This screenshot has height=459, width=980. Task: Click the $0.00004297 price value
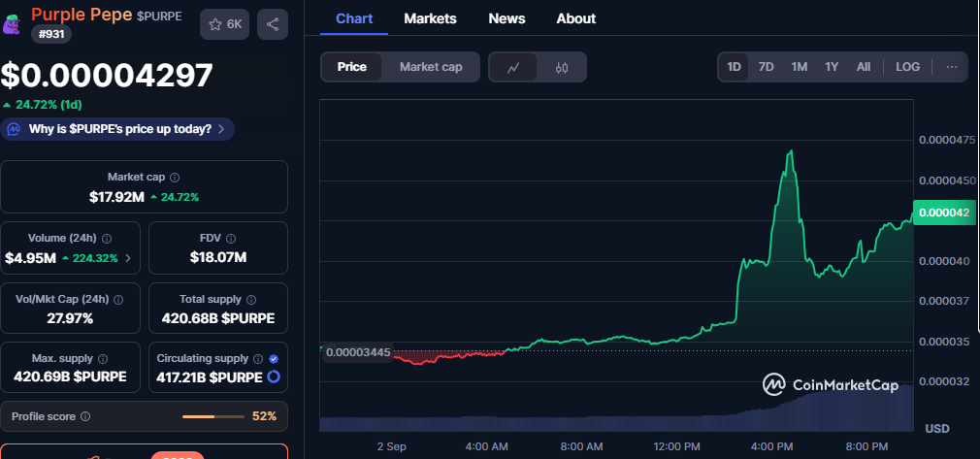107,75
